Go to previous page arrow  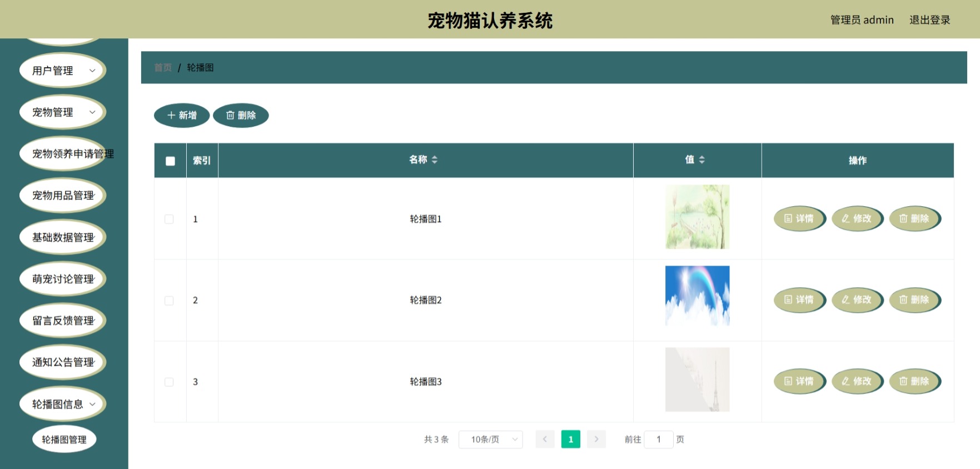tap(545, 440)
